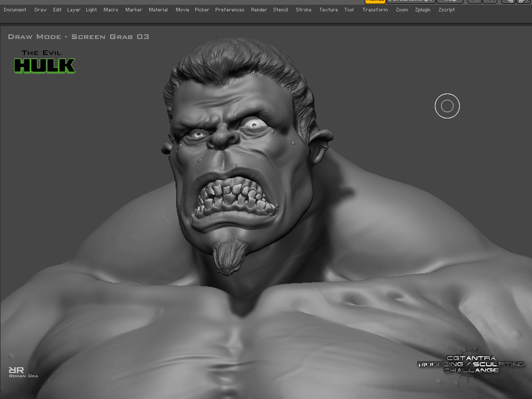Open the Macro menu
This screenshot has width=532, height=399.
[111, 10]
